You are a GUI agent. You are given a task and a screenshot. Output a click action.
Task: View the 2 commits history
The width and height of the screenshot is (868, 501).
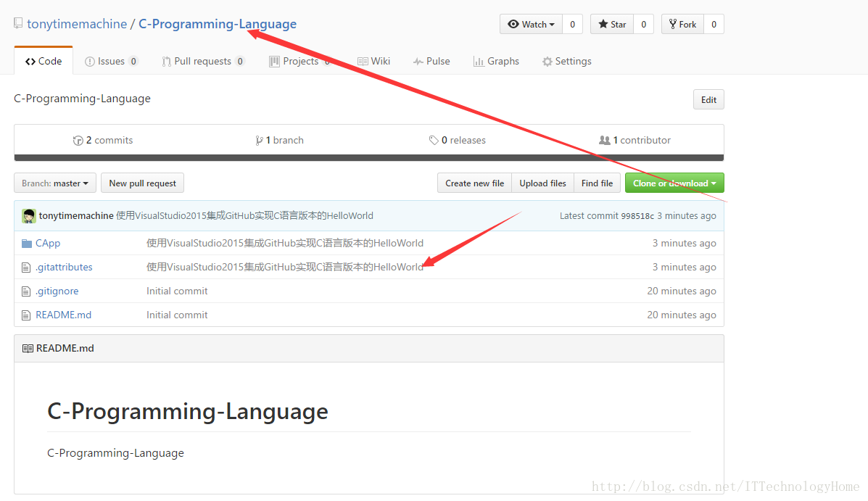[103, 140]
